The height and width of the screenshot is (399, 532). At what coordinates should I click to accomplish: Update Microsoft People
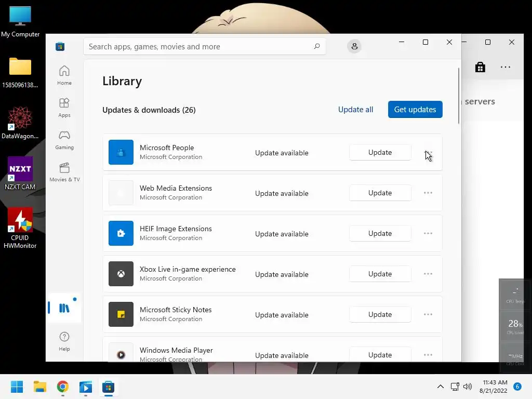click(380, 152)
